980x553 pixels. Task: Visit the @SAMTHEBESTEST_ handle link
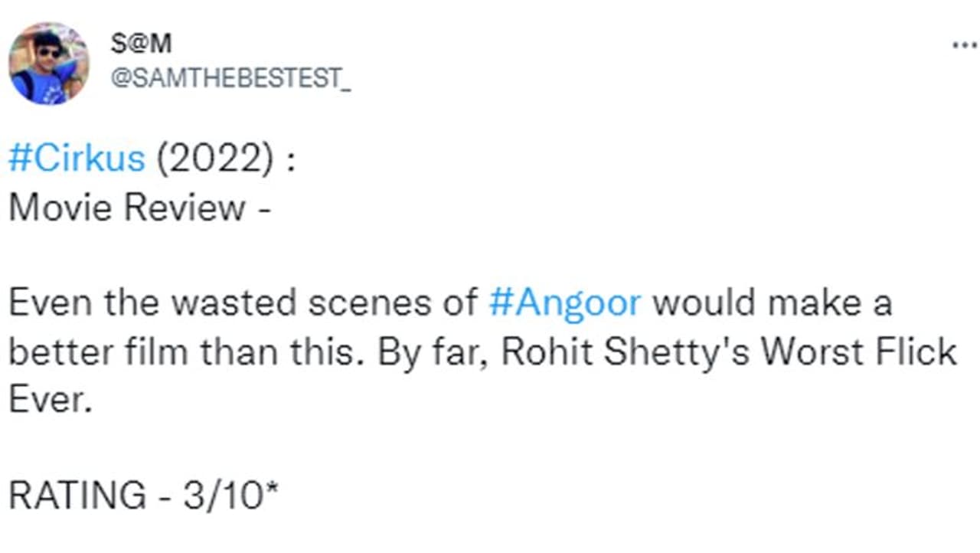click(230, 78)
